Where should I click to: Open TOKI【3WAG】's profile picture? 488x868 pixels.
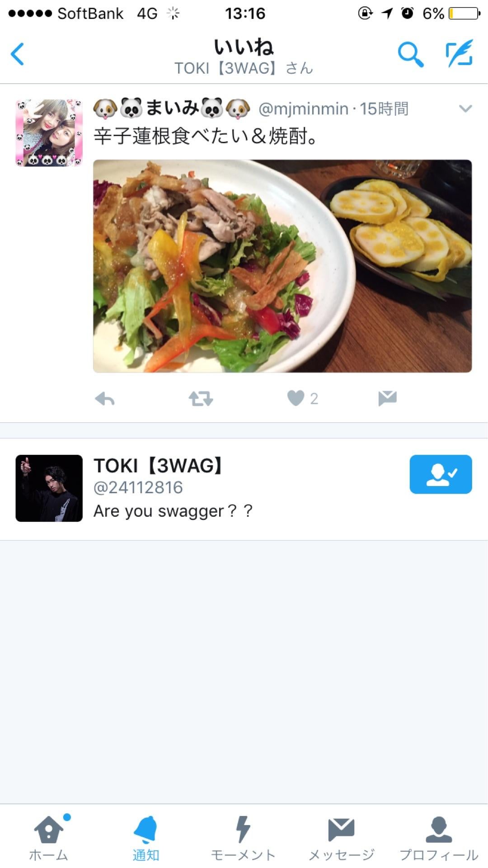[x=49, y=488]
